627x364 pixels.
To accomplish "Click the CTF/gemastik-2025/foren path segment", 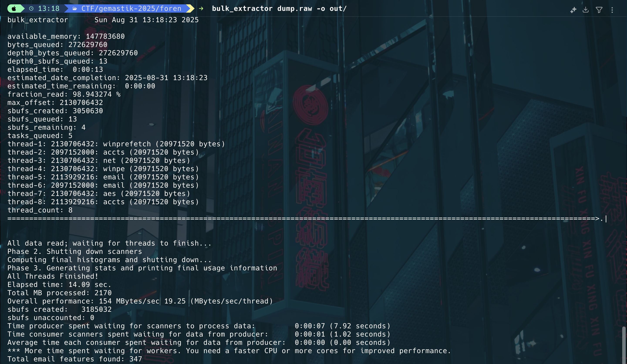I will point(131,9).
